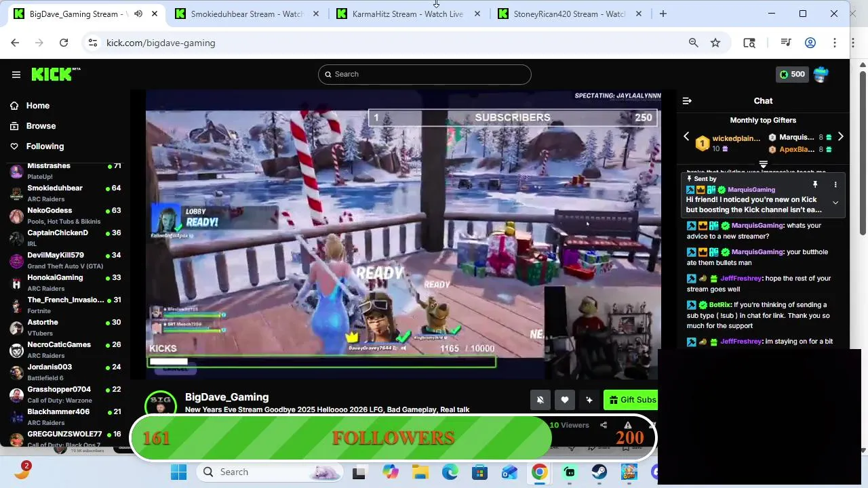Expand the pinned message with chevron

pos(835,203)
